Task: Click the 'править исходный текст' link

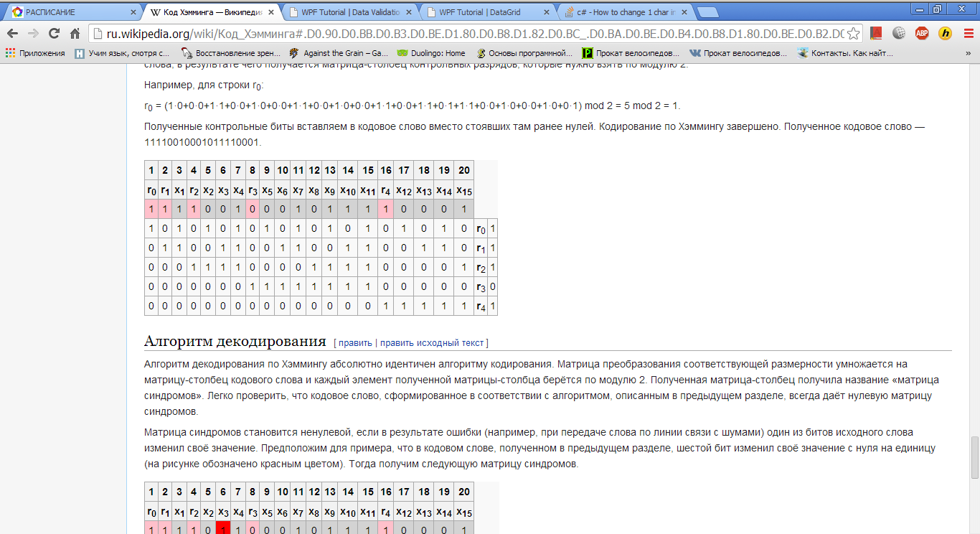Action: pos(433,342)
